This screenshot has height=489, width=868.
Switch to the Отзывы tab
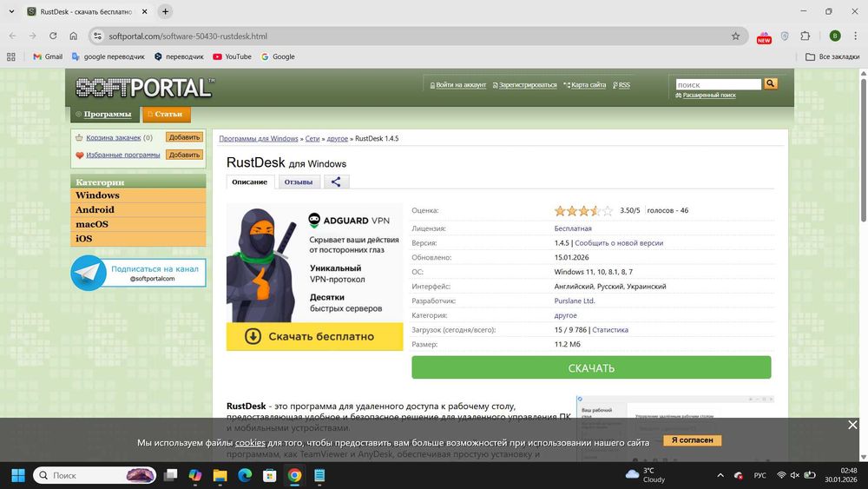point(299,182)
